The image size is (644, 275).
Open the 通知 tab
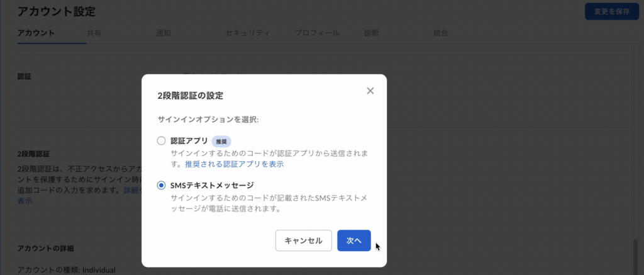click(x=164, y=33)
